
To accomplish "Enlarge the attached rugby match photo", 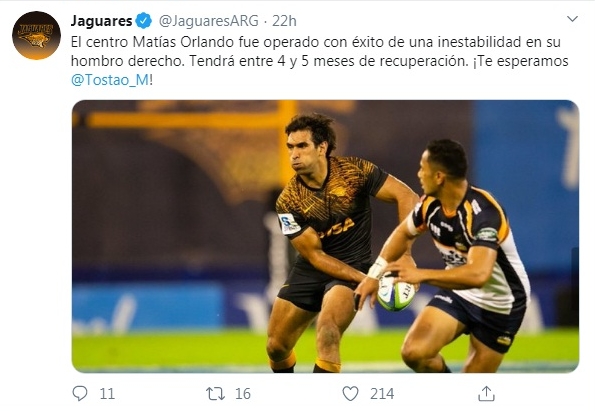I will 326,236.
